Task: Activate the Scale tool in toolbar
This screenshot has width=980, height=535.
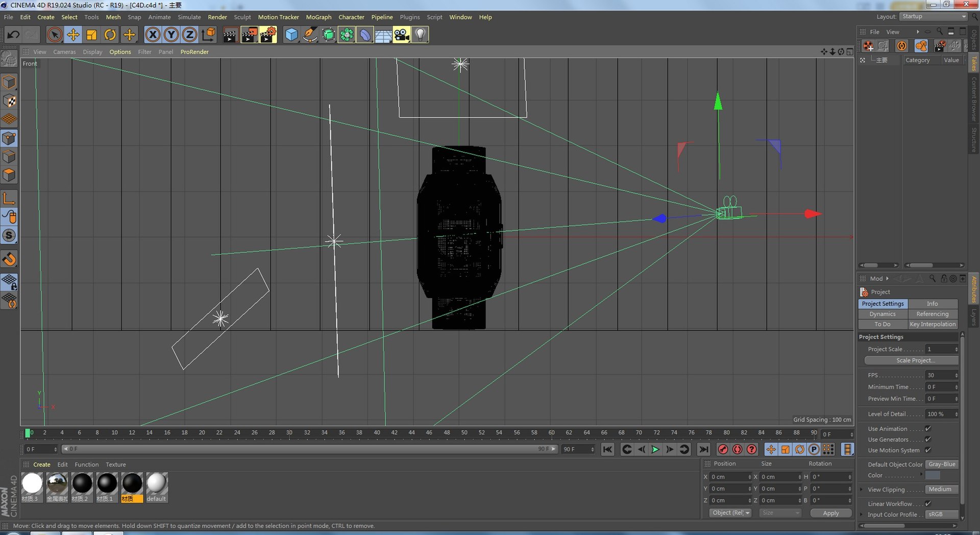Action: point(91,35)
